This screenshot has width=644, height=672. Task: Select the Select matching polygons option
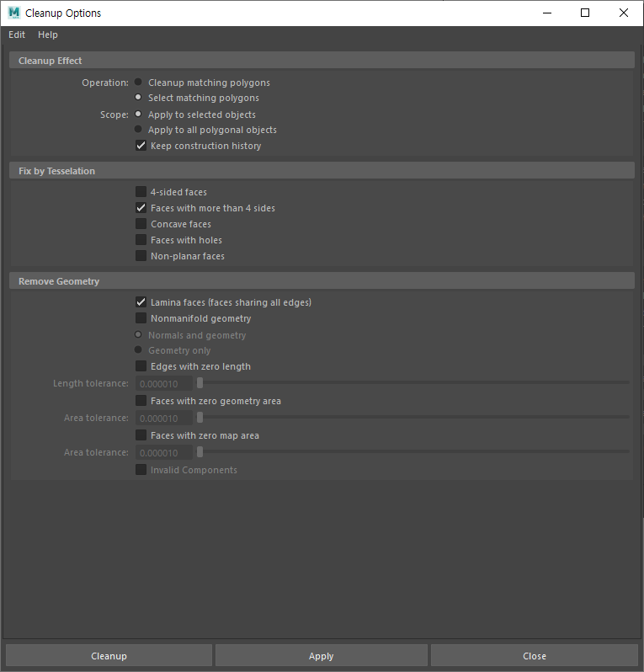[138, 98]
